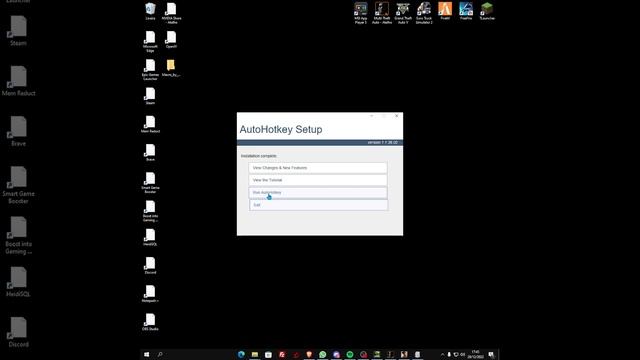Minimize the AutoHotkey Setup window
This screenshot has height=360, width=640.
371,116
